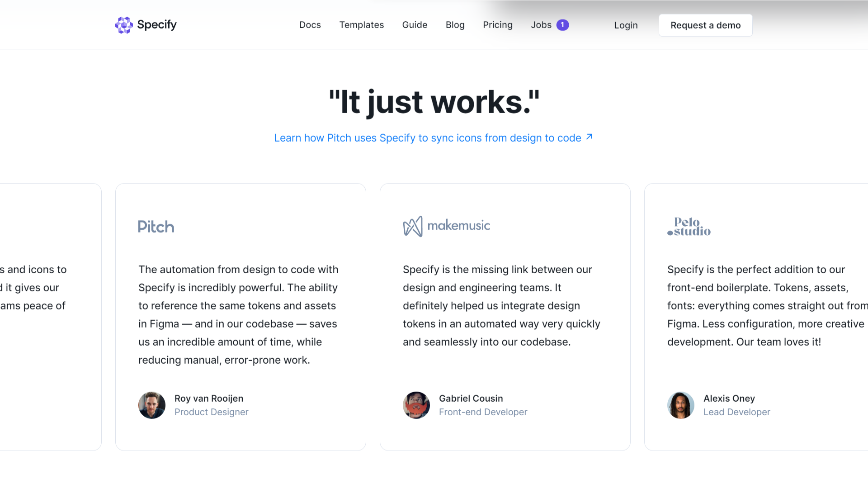Click the external arrow icon after the Pitch link
Screen dimensions: 868x489
[589, 137]
